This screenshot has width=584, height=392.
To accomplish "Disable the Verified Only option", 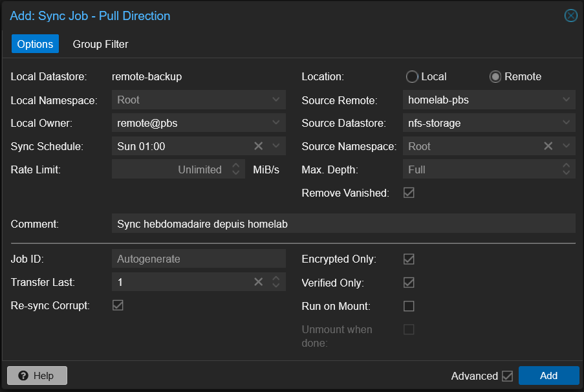I will 409,283.
